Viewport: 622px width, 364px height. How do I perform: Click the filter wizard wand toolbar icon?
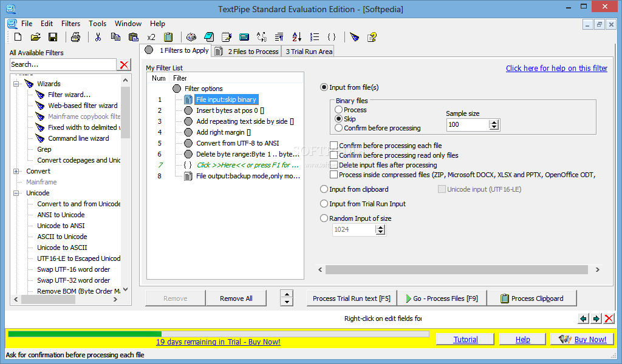point(355,37)
